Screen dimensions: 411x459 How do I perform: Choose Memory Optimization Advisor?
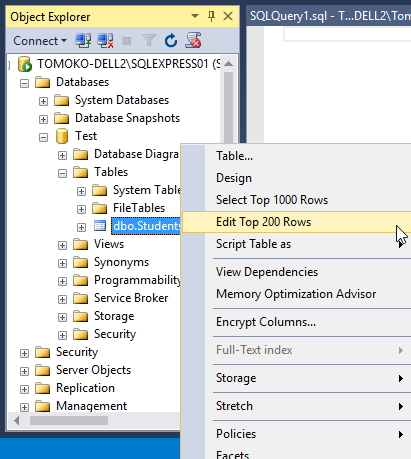pos(297,294)
